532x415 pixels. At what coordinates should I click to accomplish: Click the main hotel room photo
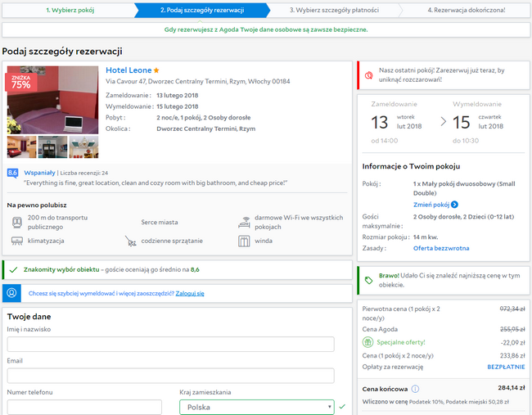coord(52,100)
